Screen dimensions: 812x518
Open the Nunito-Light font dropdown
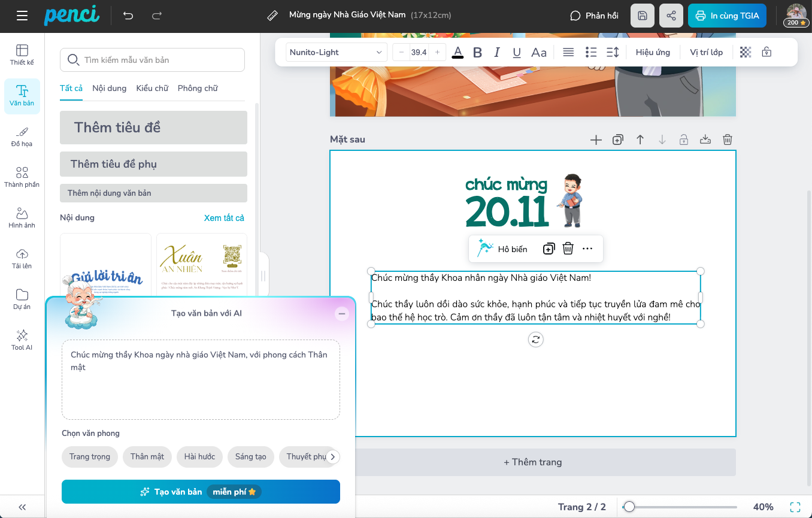(336, 52)
